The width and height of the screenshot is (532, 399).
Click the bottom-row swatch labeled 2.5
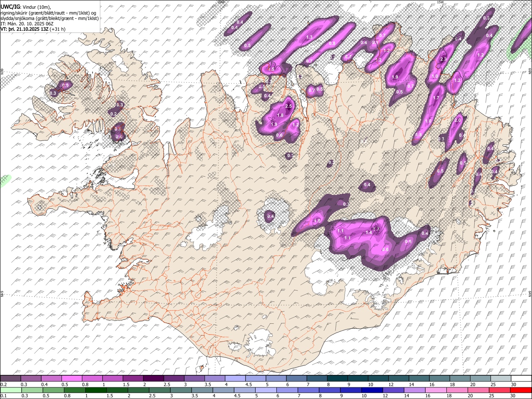160,390
